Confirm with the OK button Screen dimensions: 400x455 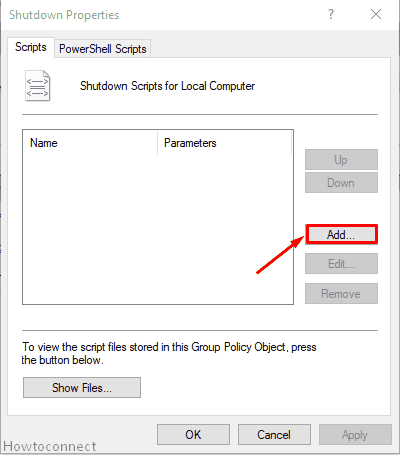tap(193, 435)
